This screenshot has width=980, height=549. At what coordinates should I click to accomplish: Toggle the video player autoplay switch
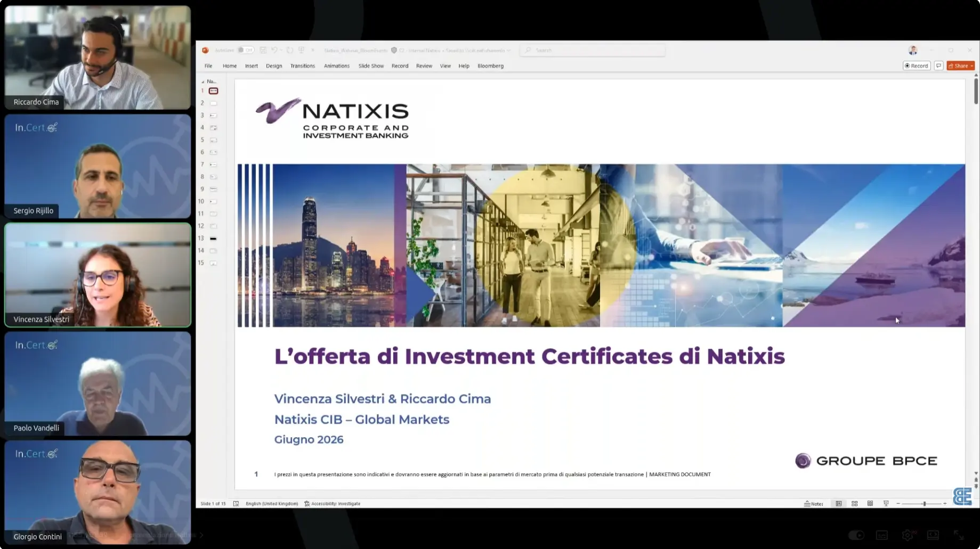pyautogui.click(x=856, y=535)
